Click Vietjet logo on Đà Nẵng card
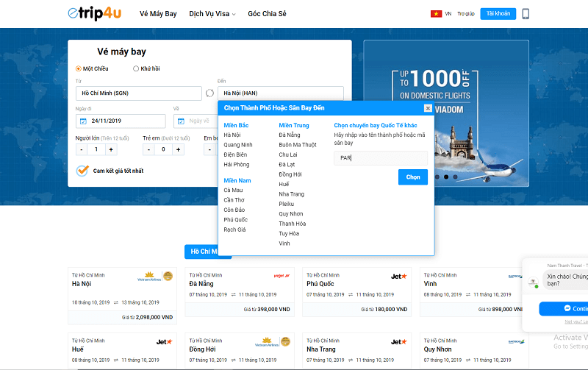The height and width of the screenshot is (370, 588). [x=282, y=276]
